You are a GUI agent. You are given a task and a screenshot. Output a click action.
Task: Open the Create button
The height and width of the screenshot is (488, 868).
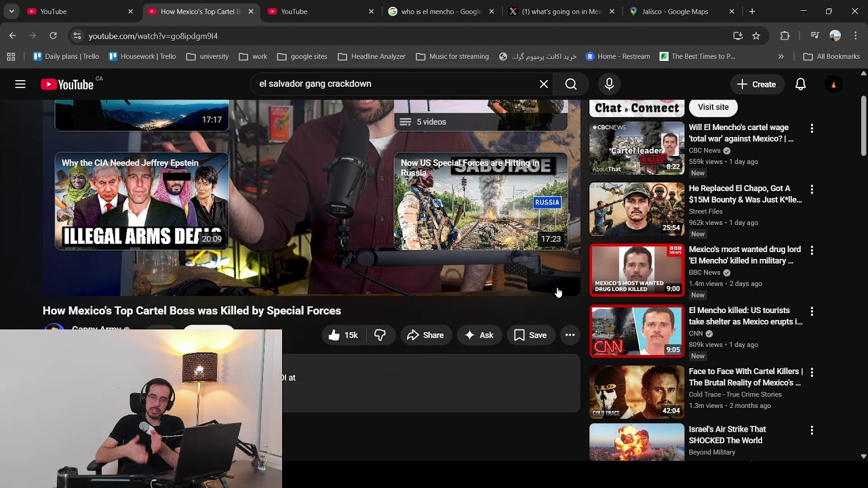[756, 84]
